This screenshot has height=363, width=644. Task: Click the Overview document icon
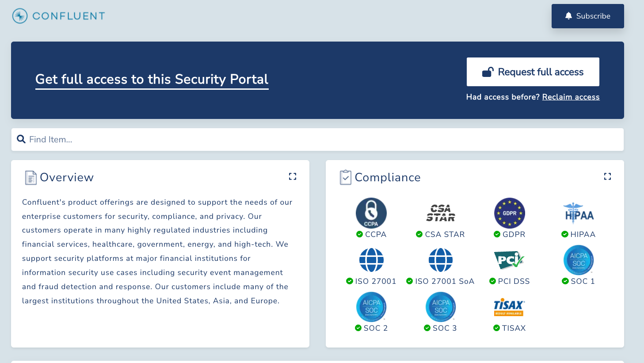[30, 177]
